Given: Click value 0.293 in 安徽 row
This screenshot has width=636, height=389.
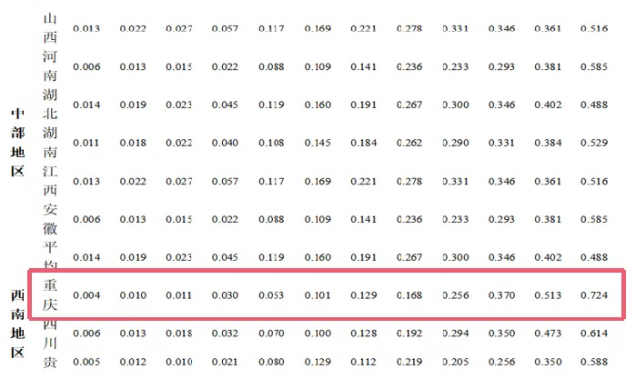Looking at the screenshot, I should click(502, 219).
